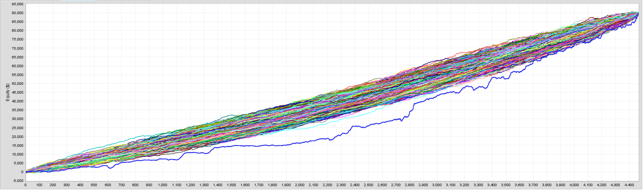The height and width of the screenshot is (190, 644).
Task: Select the 3,000 tick on the horizontal axis
Action: [437, 185]
